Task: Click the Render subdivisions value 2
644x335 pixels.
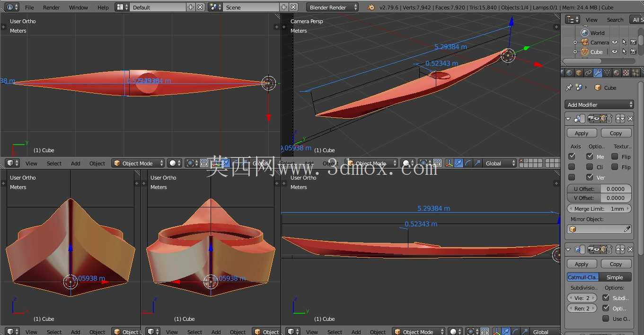Action: (582, 309)
